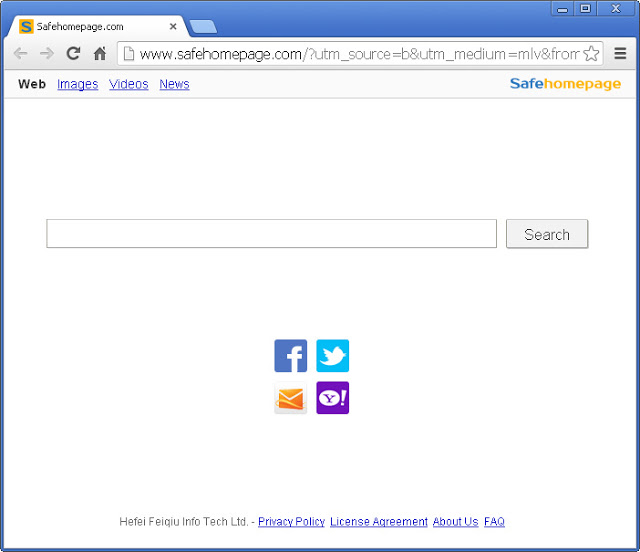This screenshot has width=640, height=552.
Task: Click the Safehomepage tab favicon
Action: pos(26,27)
